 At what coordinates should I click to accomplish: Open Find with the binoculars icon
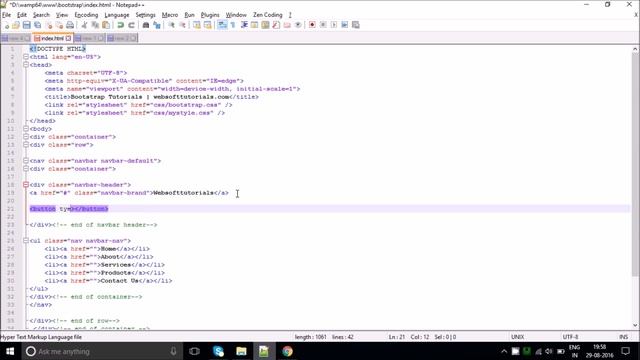[146, 25]
